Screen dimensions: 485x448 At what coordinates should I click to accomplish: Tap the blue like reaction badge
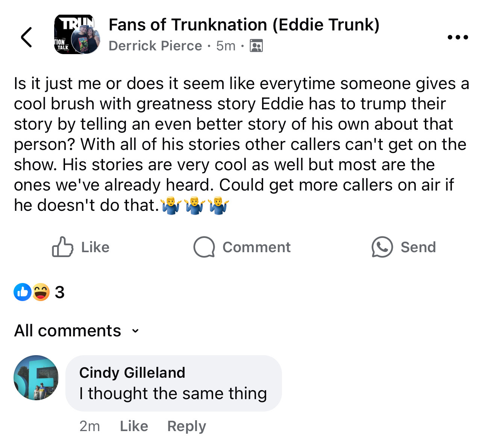tap(23, 292)
